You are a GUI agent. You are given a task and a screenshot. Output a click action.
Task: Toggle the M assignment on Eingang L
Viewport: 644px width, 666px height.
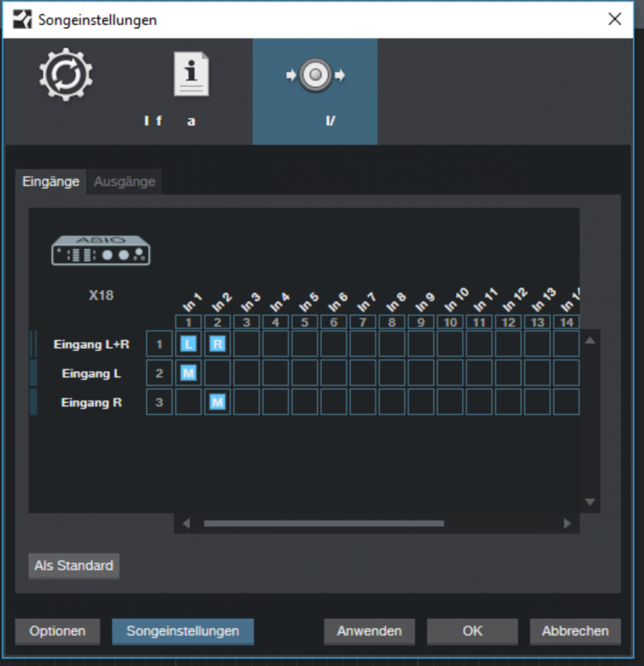188,373
